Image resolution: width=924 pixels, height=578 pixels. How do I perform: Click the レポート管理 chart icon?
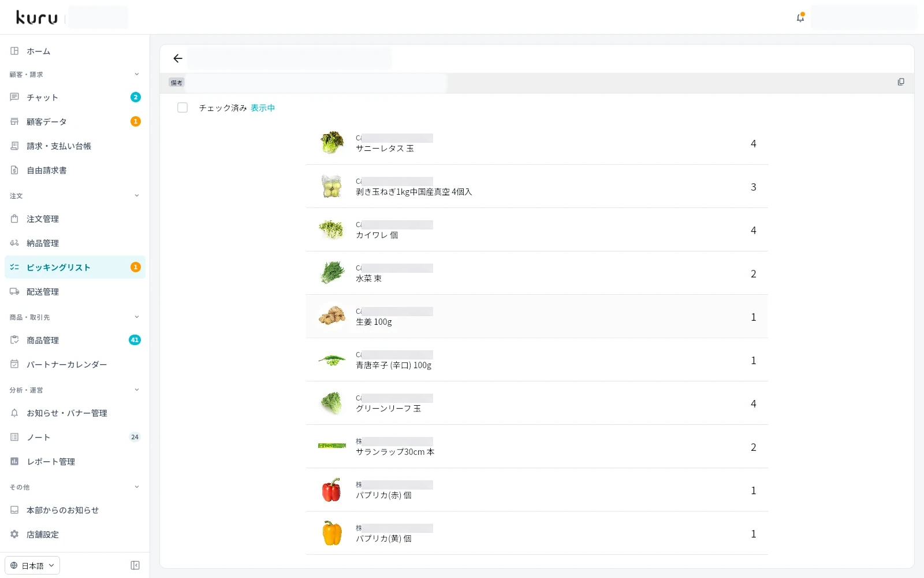(14, 461)
